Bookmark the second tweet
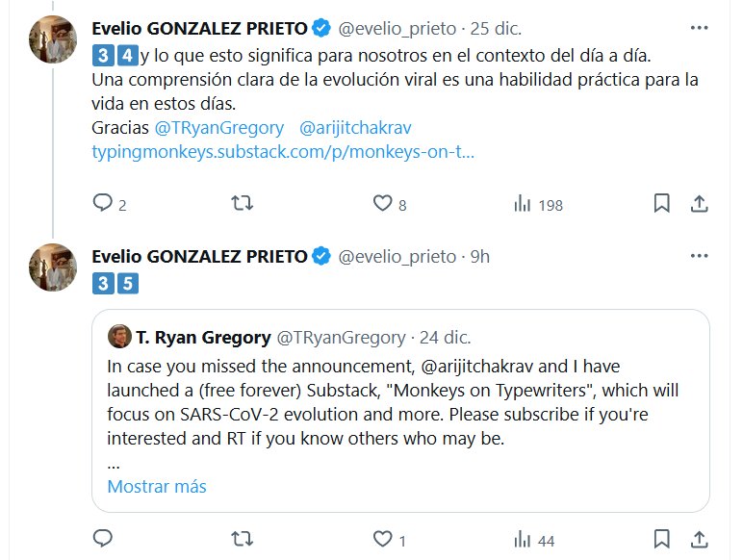Viewport: 743px width, 560px height. [662, 538]
